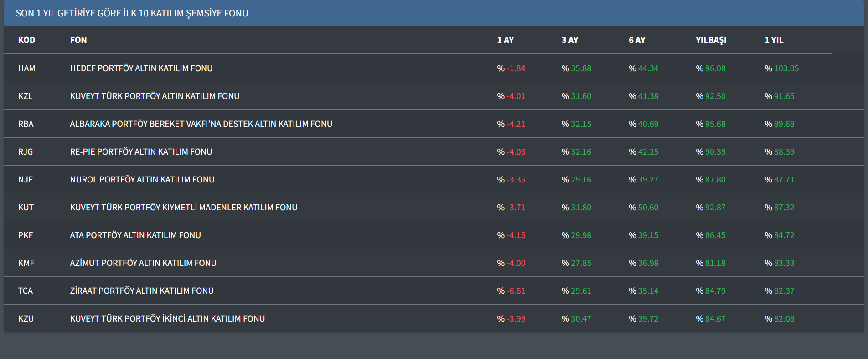Image resolution: width=868 pixels, height=359 pixels.
Task: Click the YILBAŞI column header
Action: tap(711, 40)
